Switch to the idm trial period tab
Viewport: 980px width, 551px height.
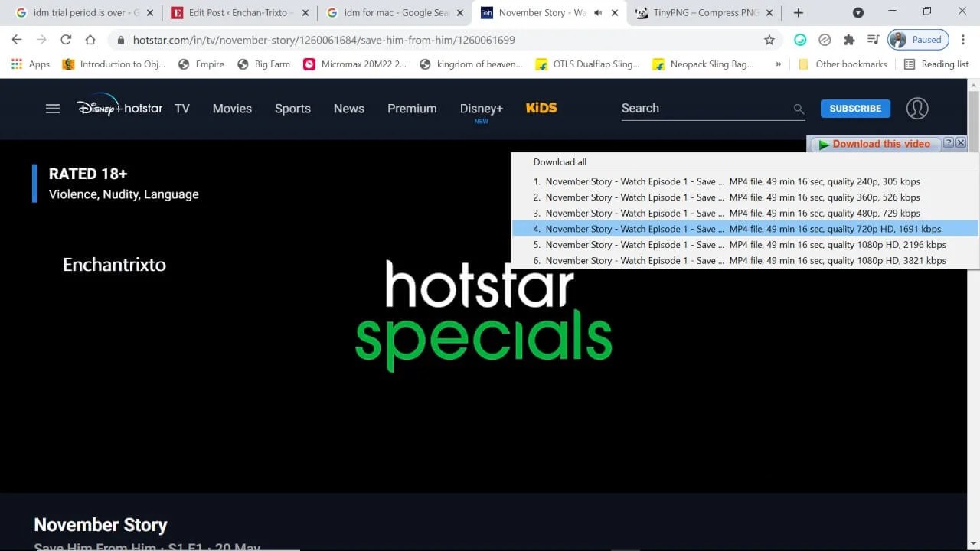point(83,13)
